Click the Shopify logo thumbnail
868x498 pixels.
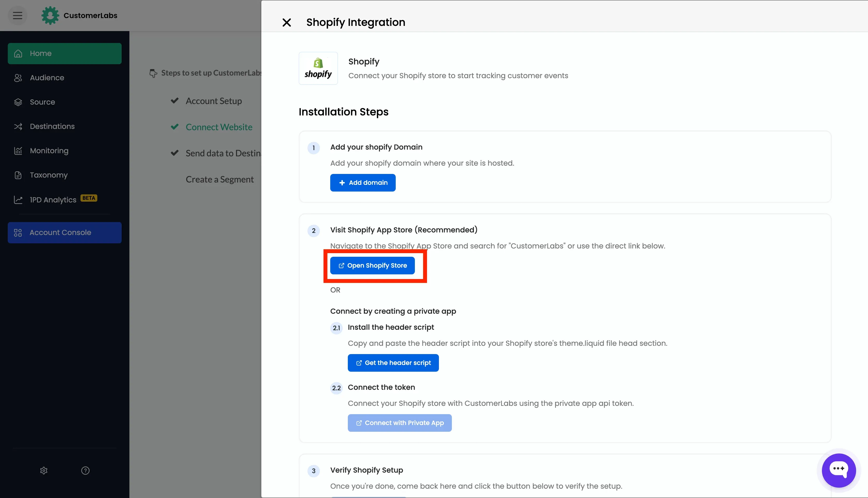318,68
